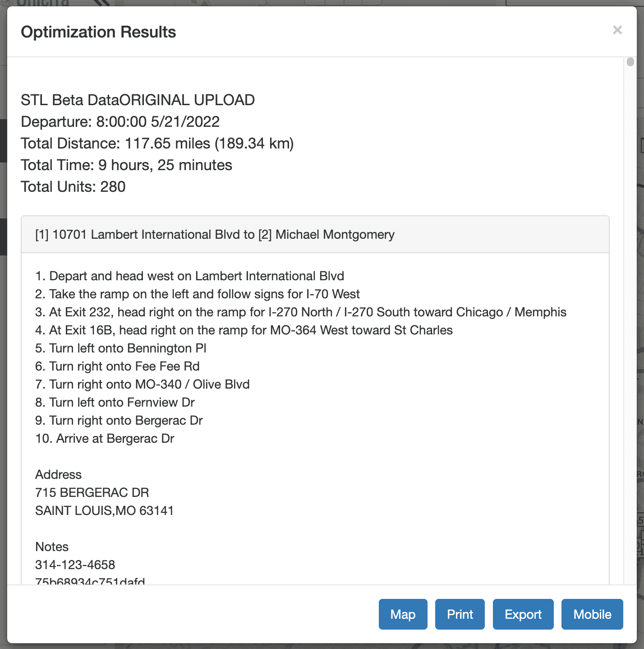The image size is (644, 649).
Task: Click step 'Turn left onto Fernview Dr'
Action: pyautogui.click(x=115, y=402)
